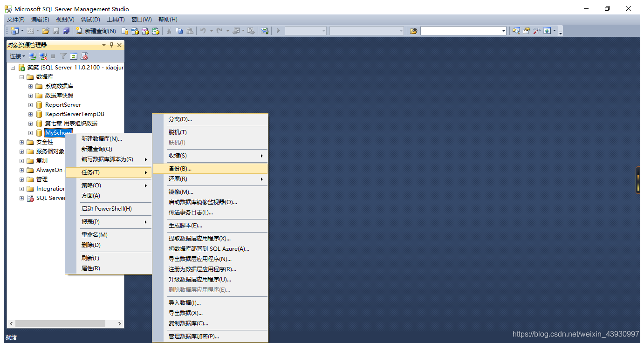This screenshot has height=343, width=644.
Task: Pin the 对象资源管理器 panel with pushpin
Action: pyautogui.click(x=112, y=45)
